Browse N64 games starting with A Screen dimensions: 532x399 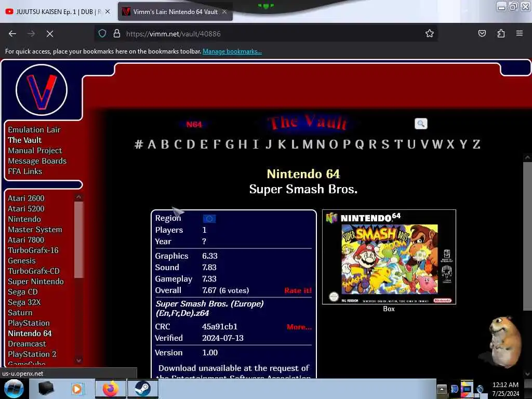152,144
